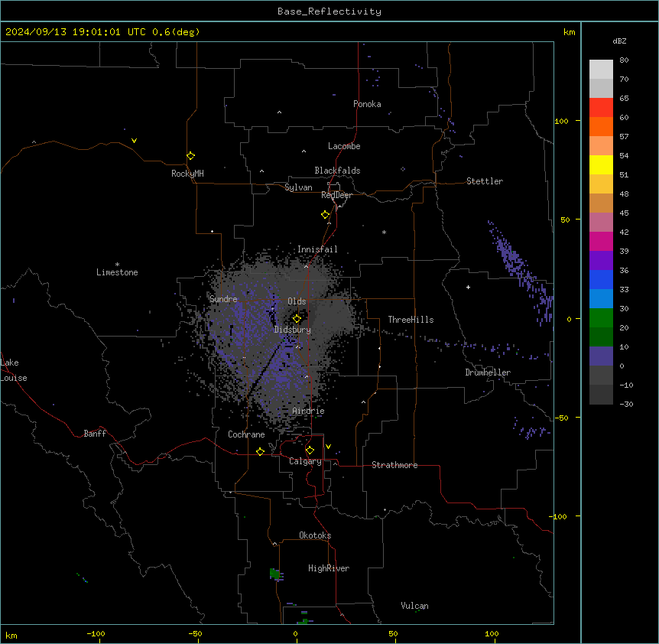Click the Strathmore town label

click(394, 465)
